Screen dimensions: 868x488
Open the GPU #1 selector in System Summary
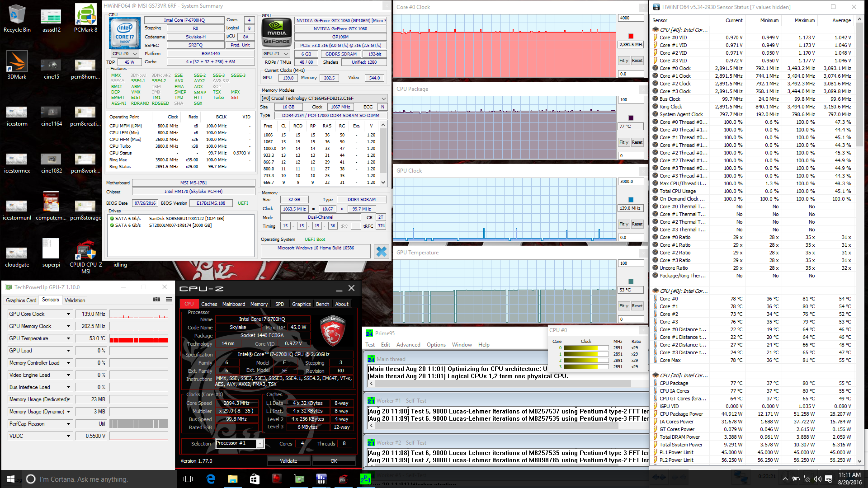[x=276, y=54]
